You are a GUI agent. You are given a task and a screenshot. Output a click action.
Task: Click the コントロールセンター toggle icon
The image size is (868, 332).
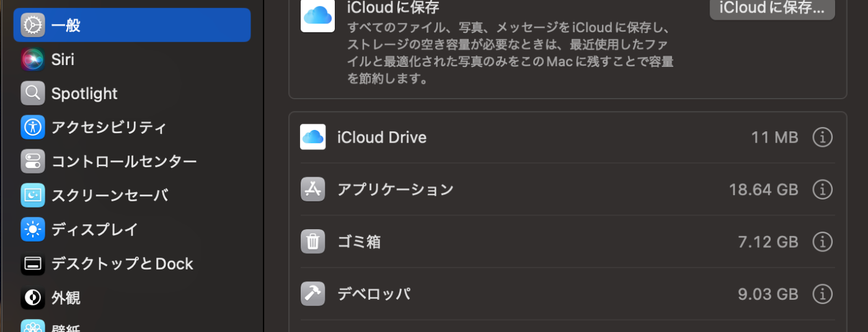33,162
